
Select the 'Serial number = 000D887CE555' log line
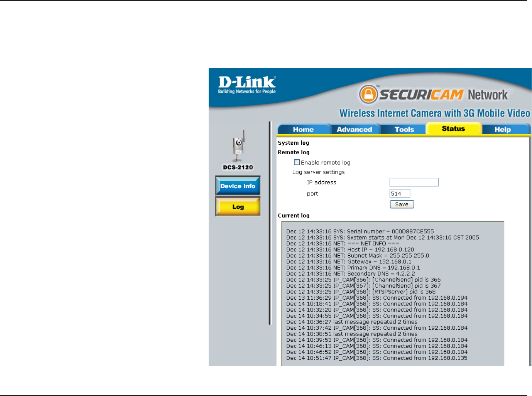pos(360,232)
